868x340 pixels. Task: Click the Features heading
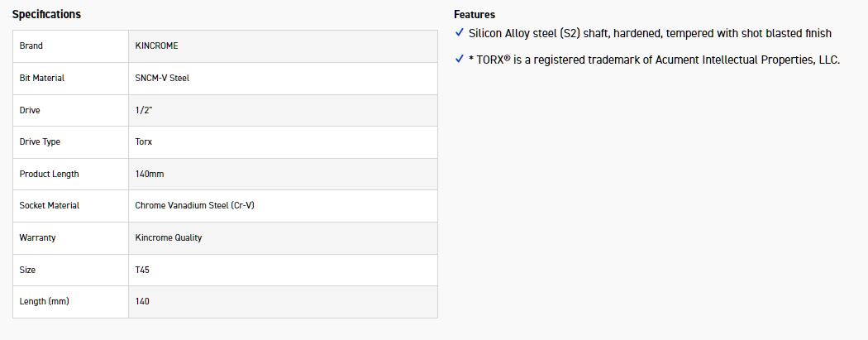point(475,15)
